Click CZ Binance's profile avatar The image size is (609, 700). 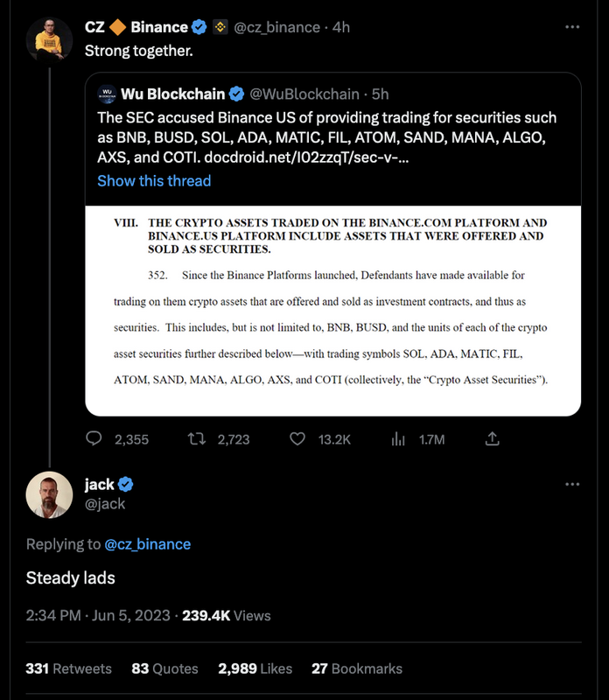pos(49,38)
